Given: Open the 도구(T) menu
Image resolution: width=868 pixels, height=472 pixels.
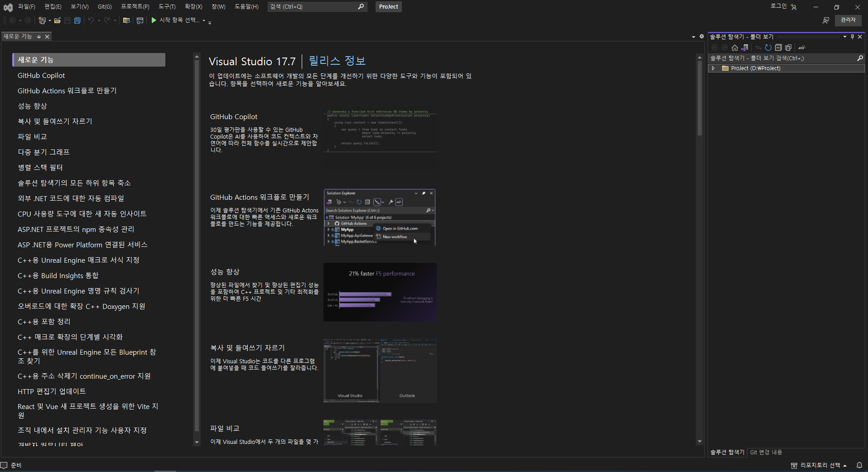Looking at the screenshot, I should point(167,7).
